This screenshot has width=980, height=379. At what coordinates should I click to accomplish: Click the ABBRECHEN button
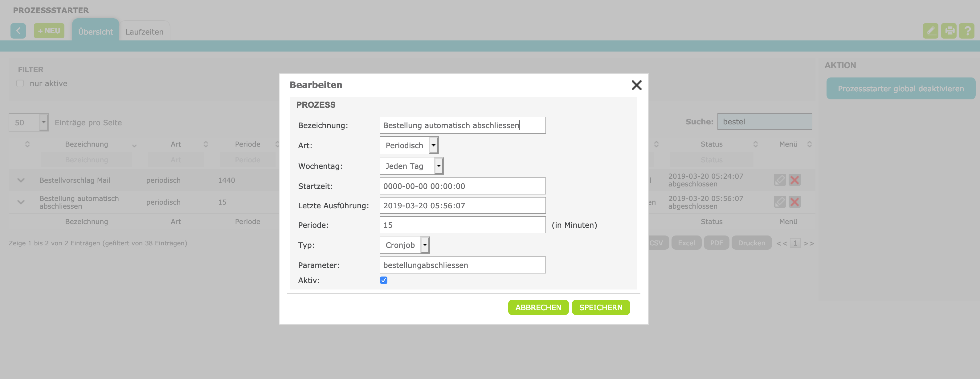[538, 307]
